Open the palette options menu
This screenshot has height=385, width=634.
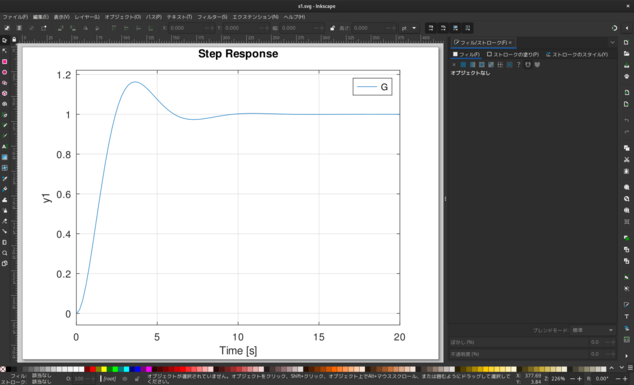point(630,368)
